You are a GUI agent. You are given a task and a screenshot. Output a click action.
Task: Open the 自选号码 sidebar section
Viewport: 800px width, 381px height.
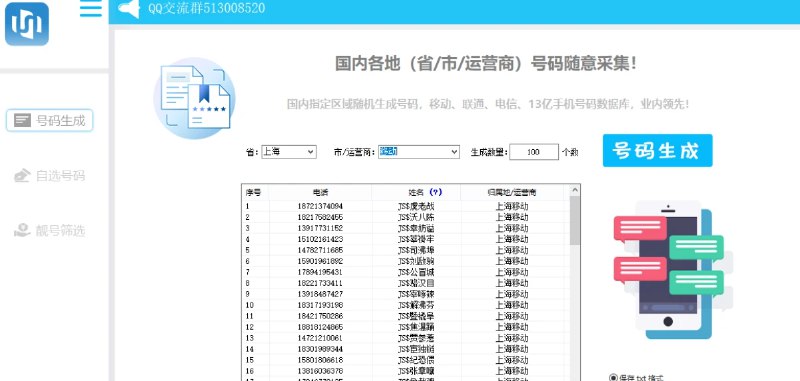[49, 176]
